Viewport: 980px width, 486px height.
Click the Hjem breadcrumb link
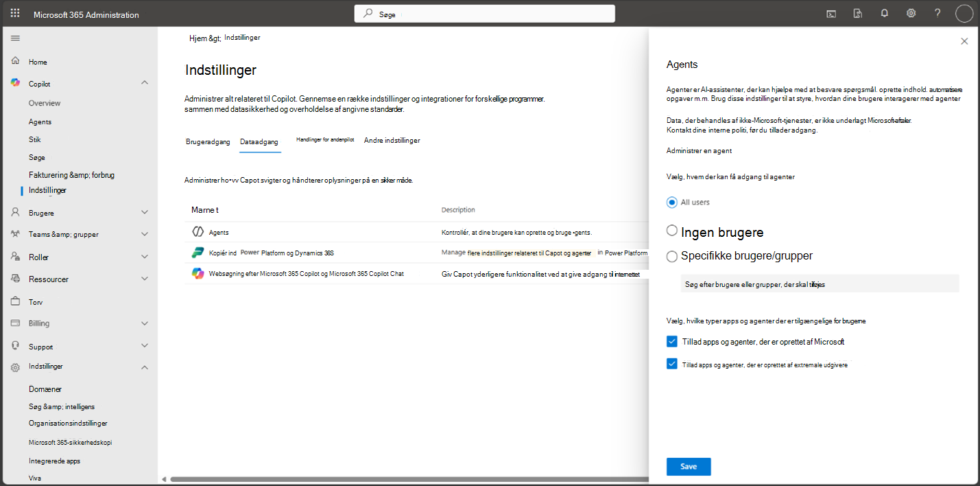point(204,38)
